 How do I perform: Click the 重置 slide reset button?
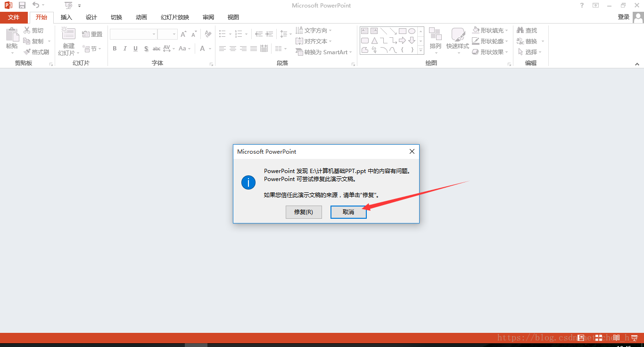click(92, 34)
